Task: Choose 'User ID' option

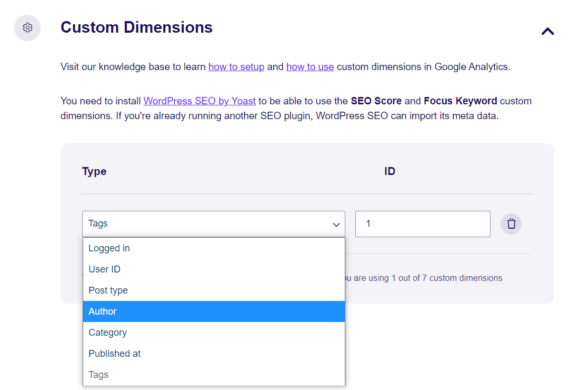Action: tap(214, 269)
